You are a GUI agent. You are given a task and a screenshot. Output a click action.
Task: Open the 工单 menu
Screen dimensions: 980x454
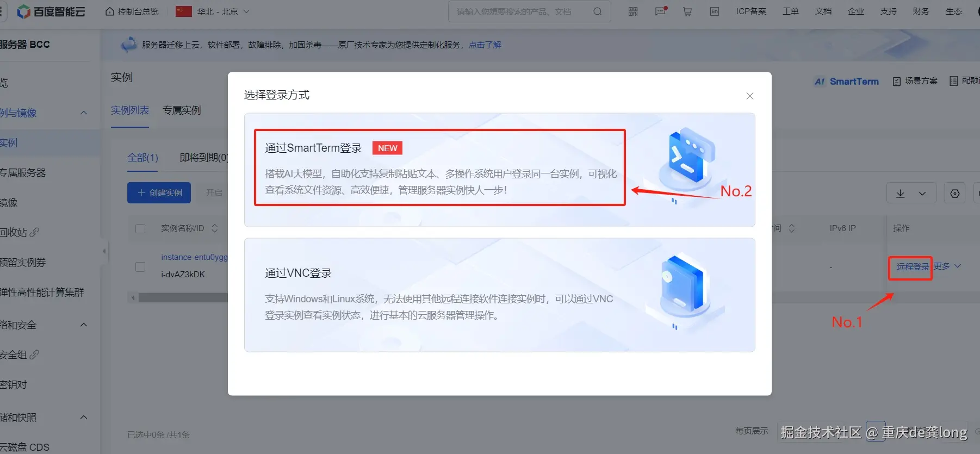tap(791, 11)
